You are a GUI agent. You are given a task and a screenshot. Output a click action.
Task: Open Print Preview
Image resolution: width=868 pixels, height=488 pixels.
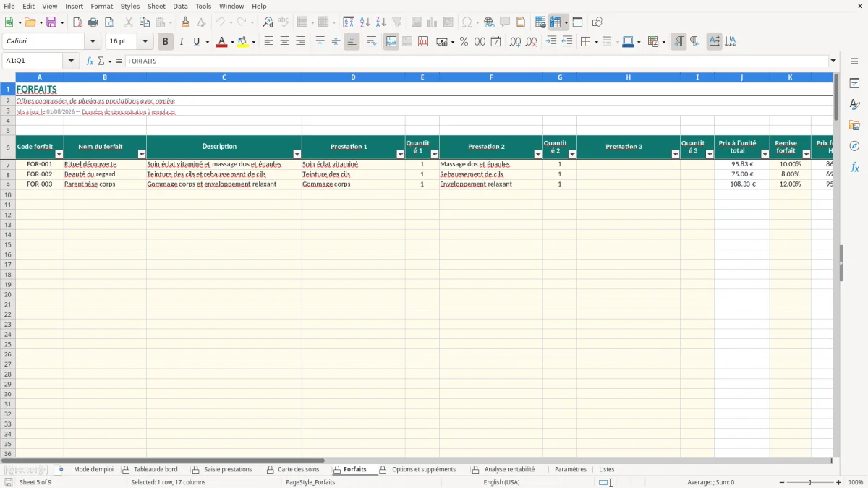(109, 22)
